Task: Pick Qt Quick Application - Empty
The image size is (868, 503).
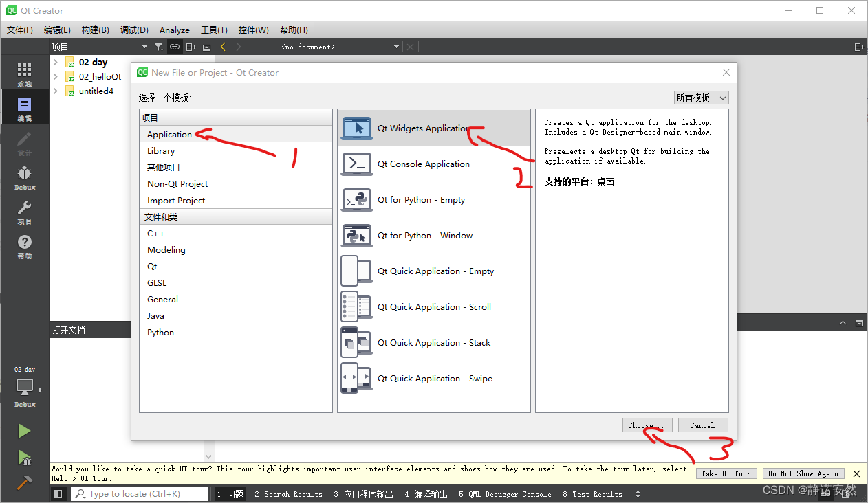Action: [x=434, y=271]
